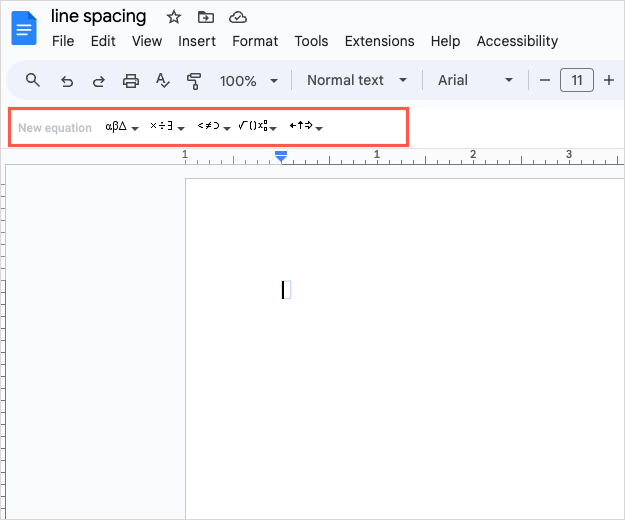625x520 pixels.
Task: Open the math operations √()x dropdown
Action: pos(257,127)
